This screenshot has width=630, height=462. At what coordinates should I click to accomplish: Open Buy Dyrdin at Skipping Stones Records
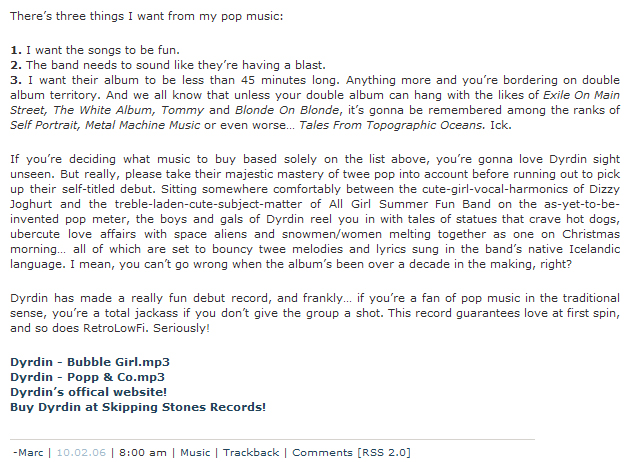[x=138, y=407]
